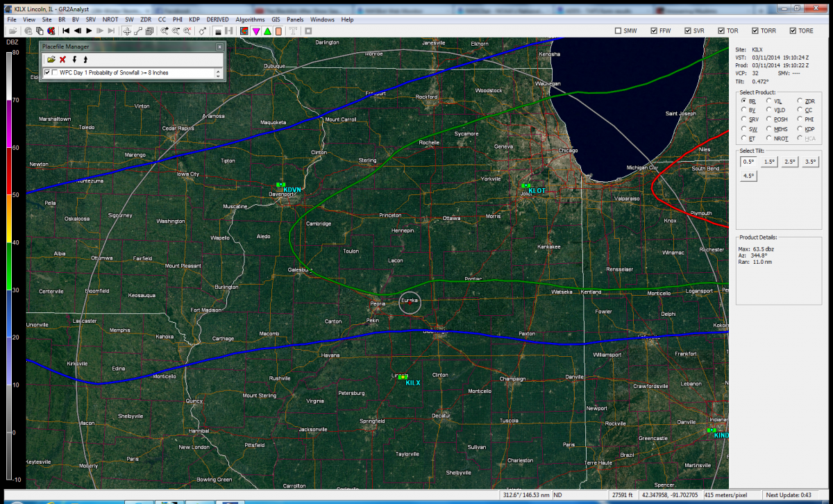The image size is (833, 504).
Task: Select the 4.5° tilt button
Action: pos(749,176)
